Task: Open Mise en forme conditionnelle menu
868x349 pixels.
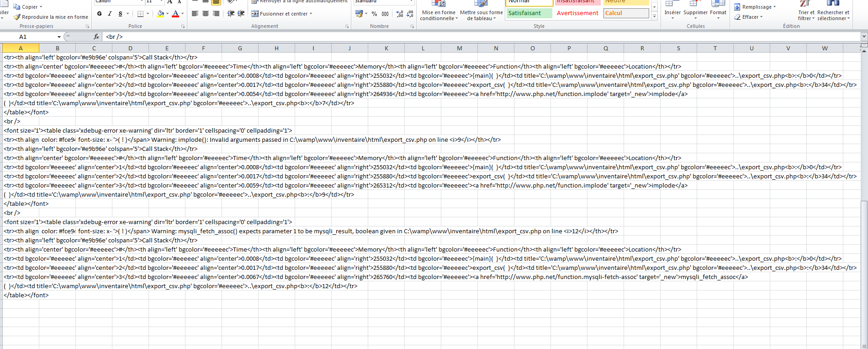Action: (x=439, y=11)
